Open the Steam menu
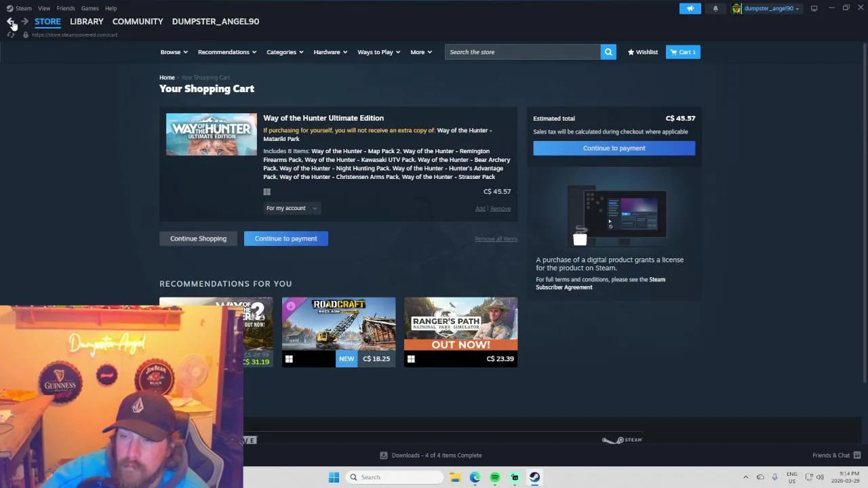This screenshot has width=868, height=488. click(x=24, y=8)
